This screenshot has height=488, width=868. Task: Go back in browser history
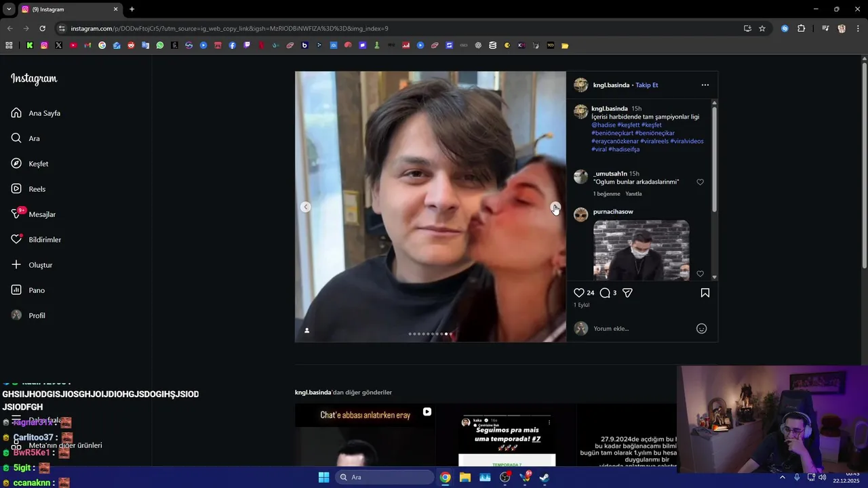click(x=9, y=28)
